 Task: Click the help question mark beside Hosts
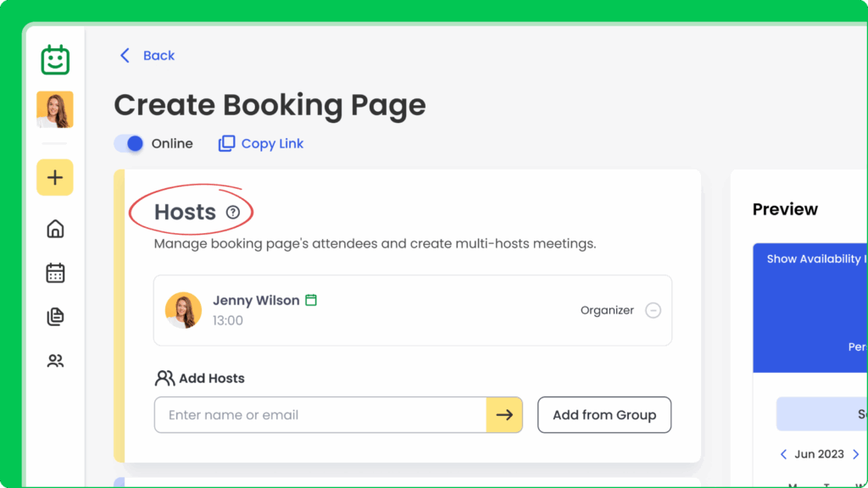[233, 213]
